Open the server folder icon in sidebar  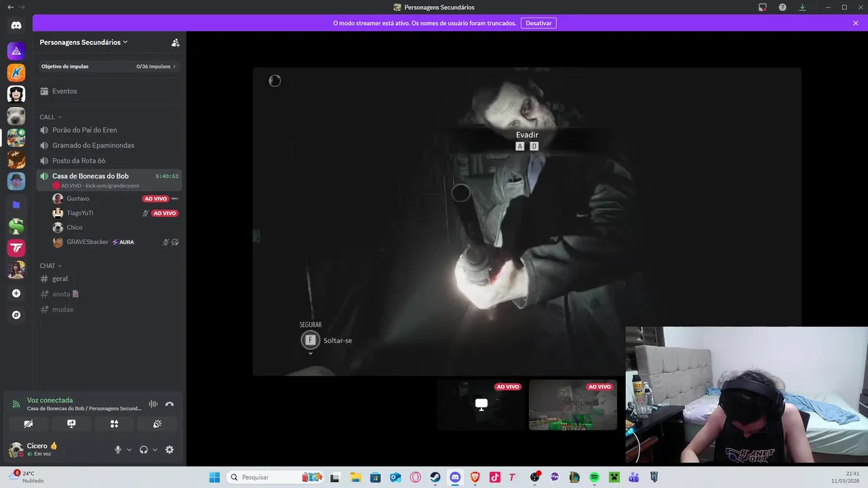click(16, 205)
